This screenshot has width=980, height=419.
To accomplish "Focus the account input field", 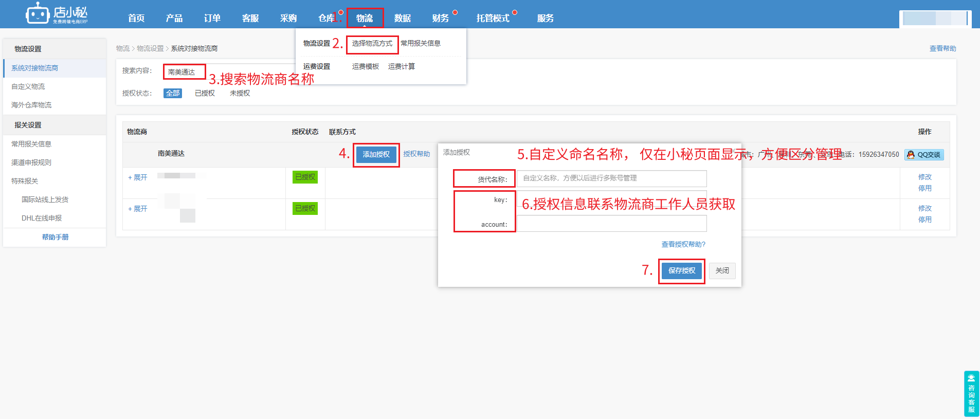I will coord(611,224).
